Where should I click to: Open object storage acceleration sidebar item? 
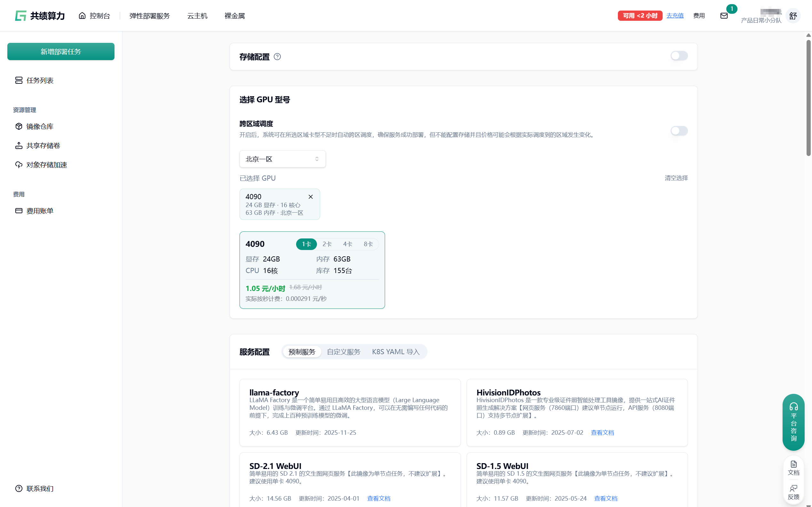46,165
